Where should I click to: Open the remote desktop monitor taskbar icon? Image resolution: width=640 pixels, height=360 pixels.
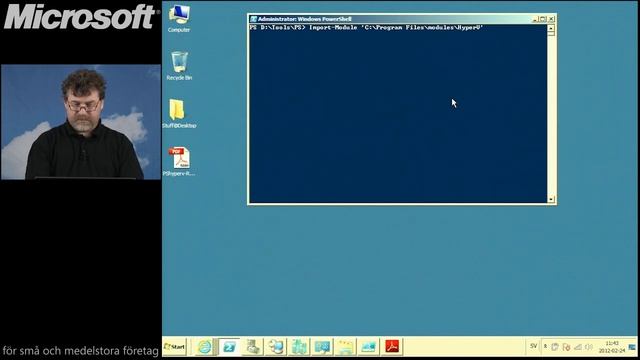[x=322, y=347]
